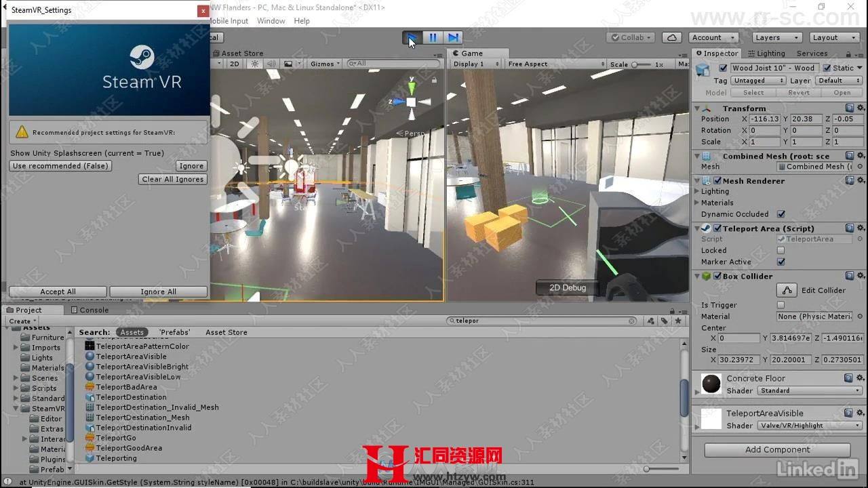Open Transform component help book icon
The width and height of the screenshot is (868, 488).
tap(850, 108)
